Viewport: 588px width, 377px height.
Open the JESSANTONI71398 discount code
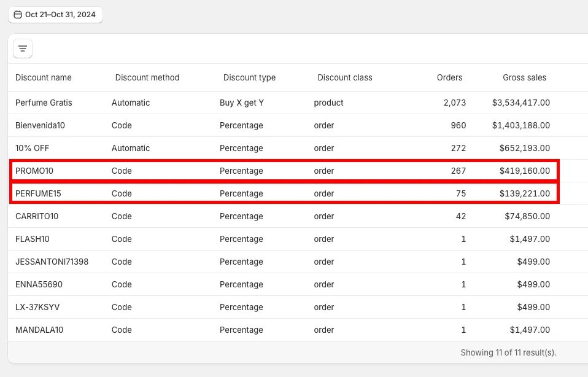click(x=52, y=262)
